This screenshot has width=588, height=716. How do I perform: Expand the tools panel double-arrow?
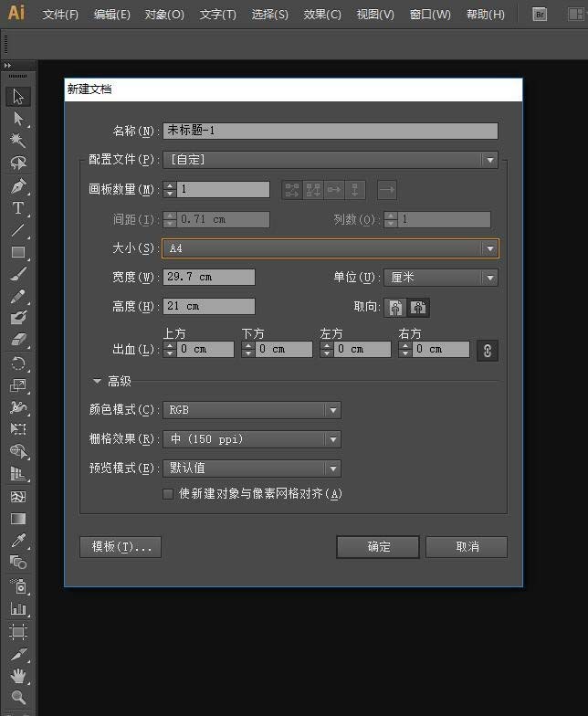tap(7, 66)
